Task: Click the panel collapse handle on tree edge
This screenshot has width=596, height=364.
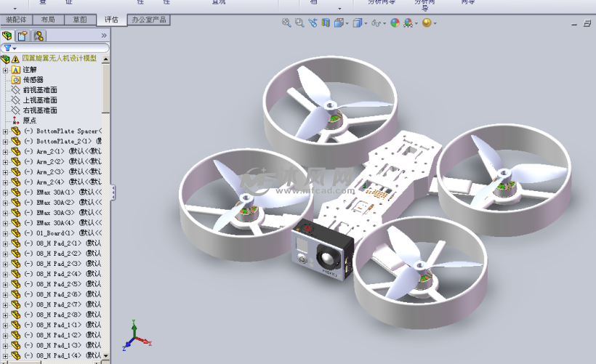Action: coord(113,193)
